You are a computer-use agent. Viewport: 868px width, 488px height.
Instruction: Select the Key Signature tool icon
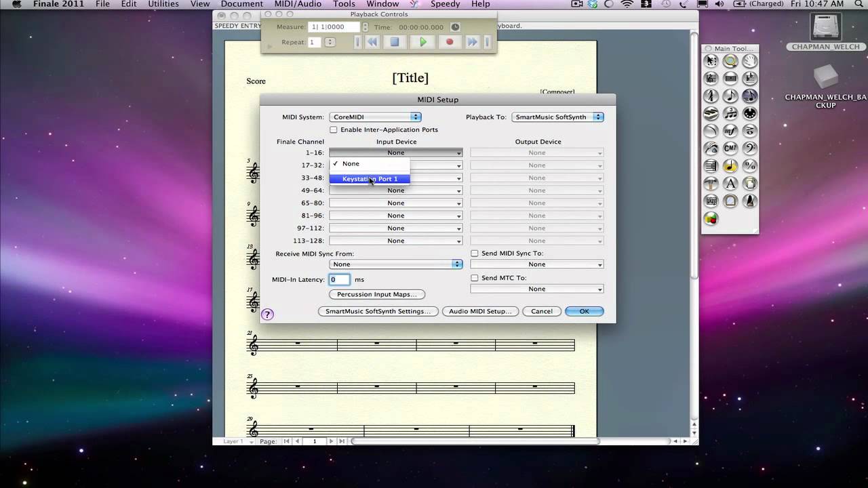pos(749,79)
